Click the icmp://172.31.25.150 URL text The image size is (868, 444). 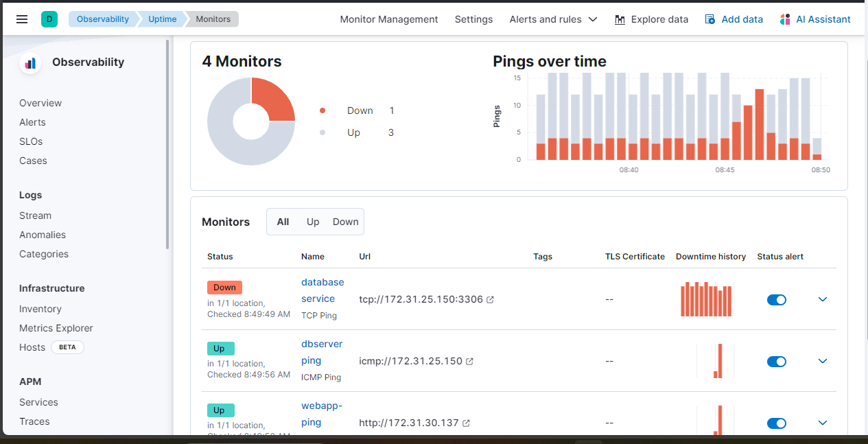411,362
